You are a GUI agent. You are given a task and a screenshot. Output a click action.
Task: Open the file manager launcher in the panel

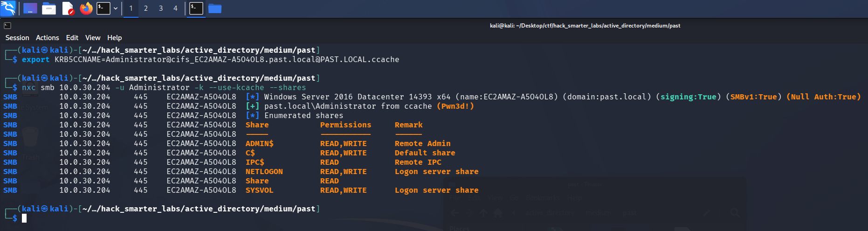49,8
